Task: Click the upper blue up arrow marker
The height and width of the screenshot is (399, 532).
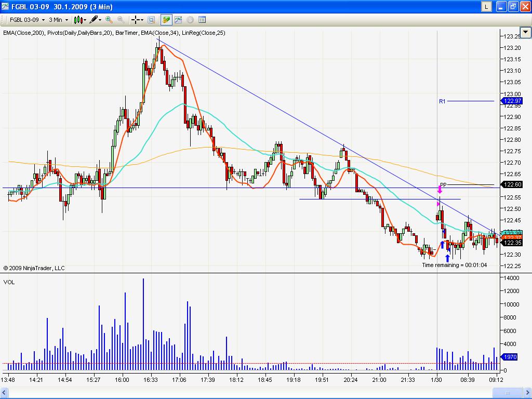Action: (442, 245)
